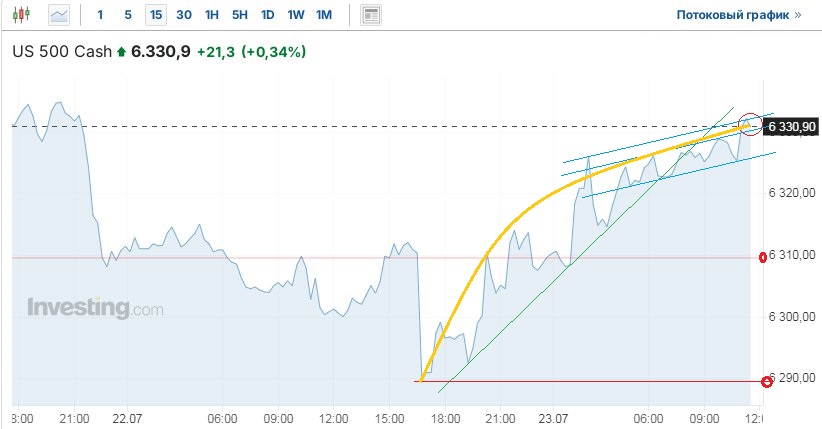Screen dimensions: 822x429
Task: Switch to candlestick chart type
Action: click(x=24, y=15)
